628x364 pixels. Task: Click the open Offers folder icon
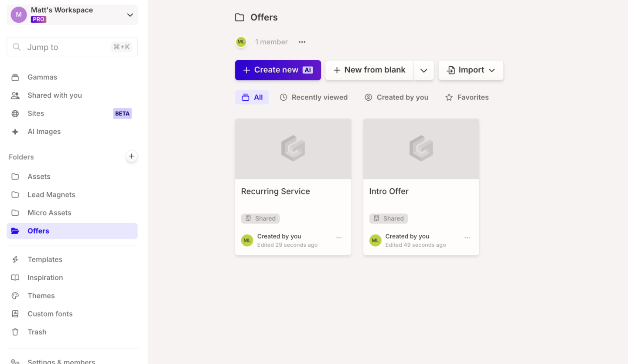tap(15, 231)
